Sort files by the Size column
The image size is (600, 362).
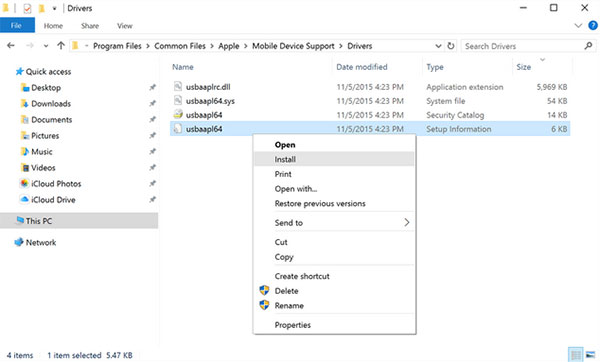click(523, 67)
